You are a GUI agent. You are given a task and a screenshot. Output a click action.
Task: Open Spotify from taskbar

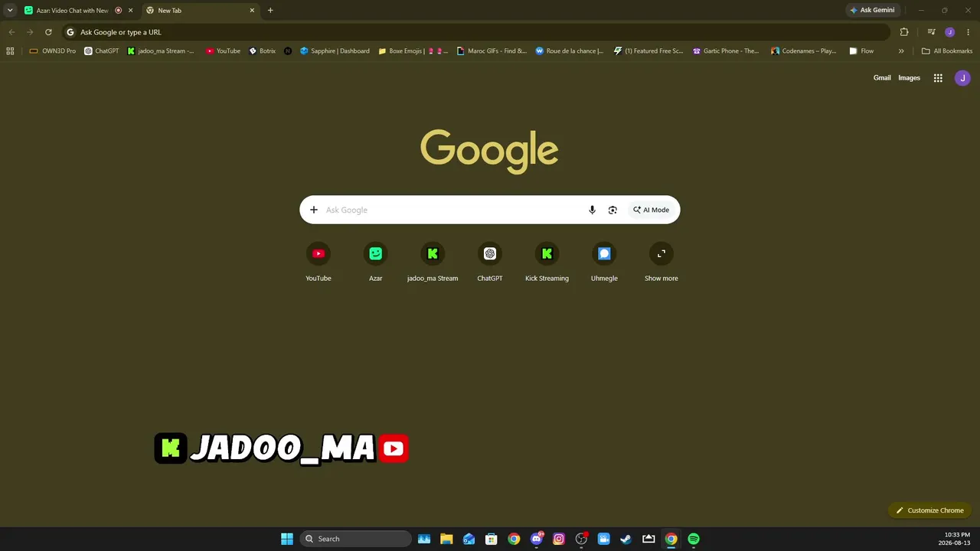(x=694, y=539)
